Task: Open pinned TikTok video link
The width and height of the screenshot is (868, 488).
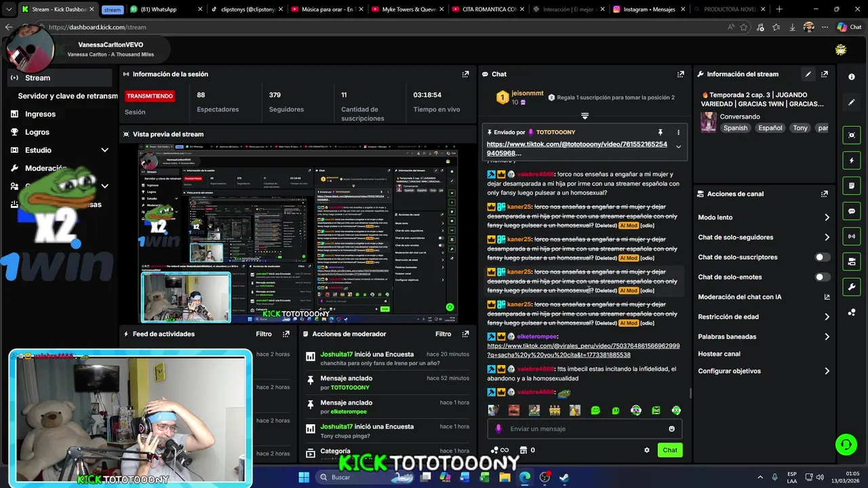Action: tap(576, 148)
